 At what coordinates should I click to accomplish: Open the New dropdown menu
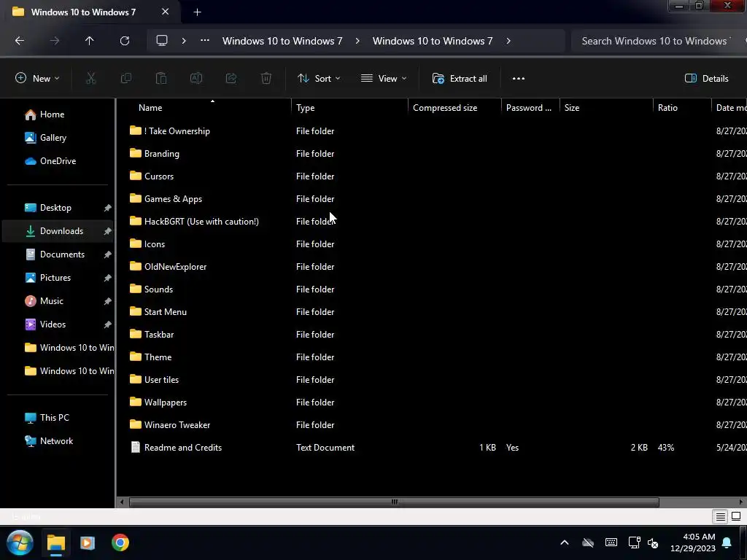(x=37, y=79)
